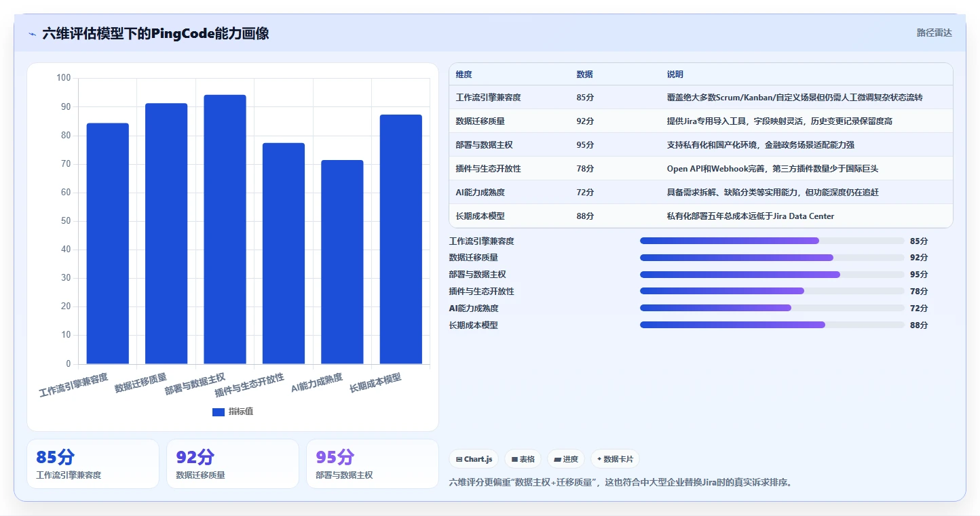Click the 长期成本模型 label beside its progress bar
The image size is (980, 516).
click(474, 325)
